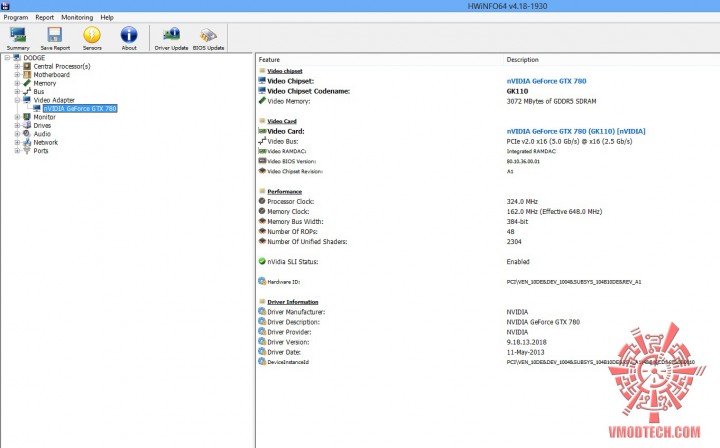Image resolution: width=720 pixels, height=448 pixels.
Task: Select Memory in the tree
Action: click(45, 84)
